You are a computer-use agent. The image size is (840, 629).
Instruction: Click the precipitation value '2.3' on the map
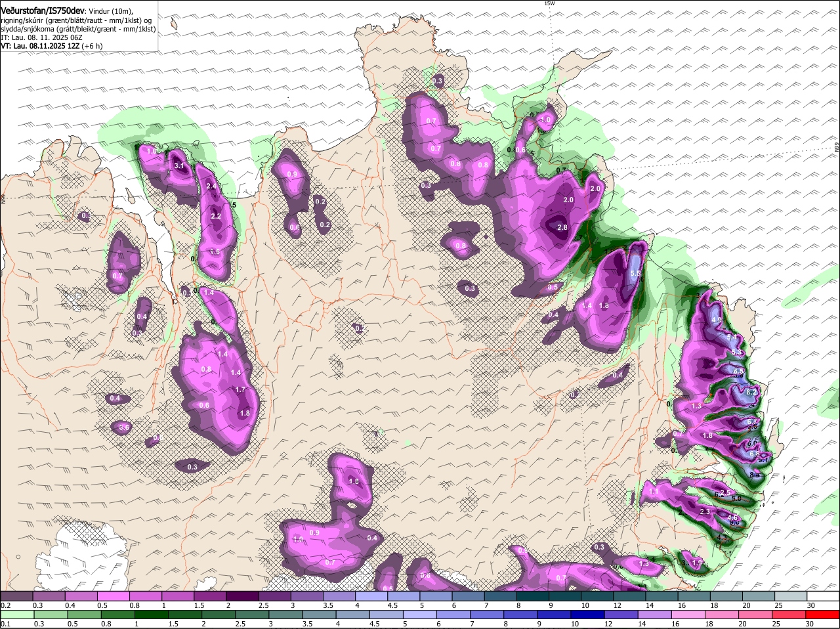705,511
